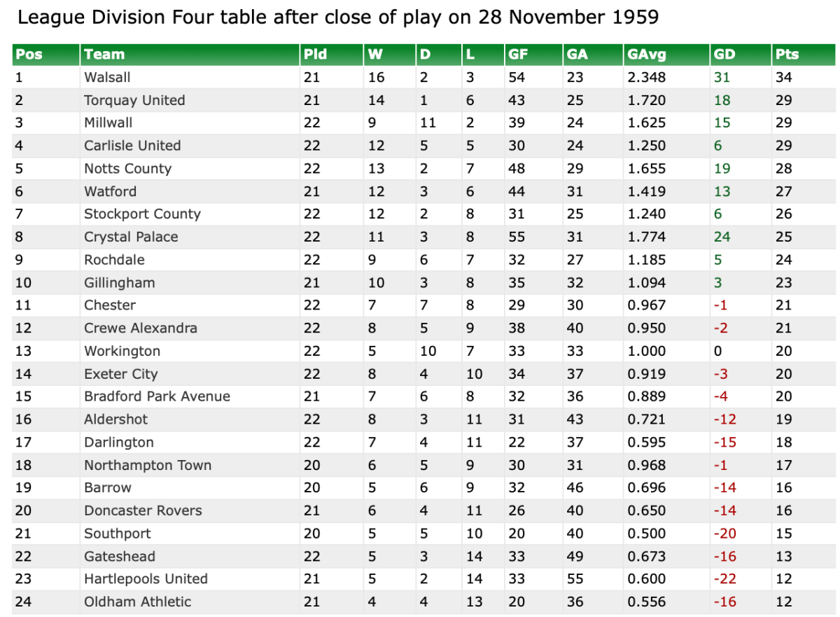Click on Torquay United team name
Image resolution: width=840 pixels, height=617 pixels.
[134, 100]
